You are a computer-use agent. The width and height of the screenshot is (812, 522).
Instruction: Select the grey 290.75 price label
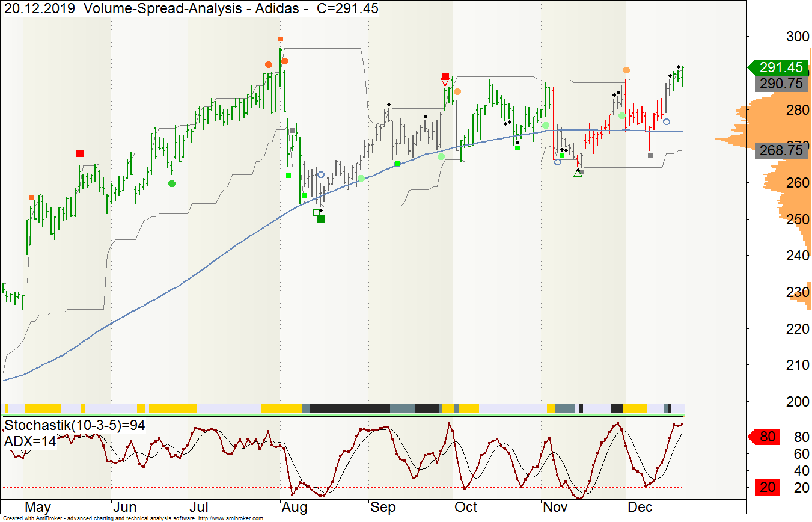coord(781,84)
